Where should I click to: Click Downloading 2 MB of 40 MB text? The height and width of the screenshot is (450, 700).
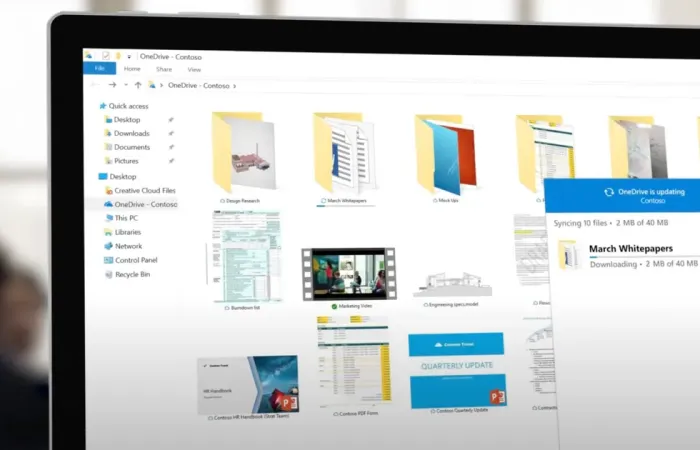(643, 264)
